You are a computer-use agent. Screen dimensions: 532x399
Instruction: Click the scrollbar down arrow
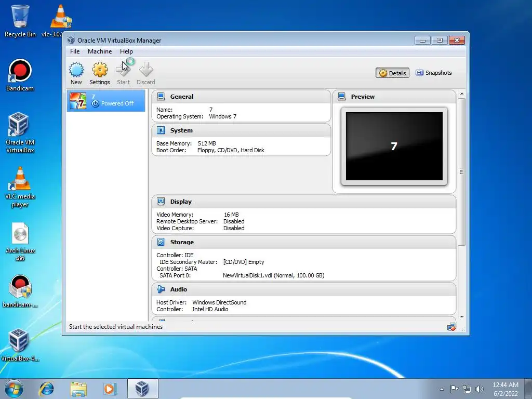(x=461, y=317)
